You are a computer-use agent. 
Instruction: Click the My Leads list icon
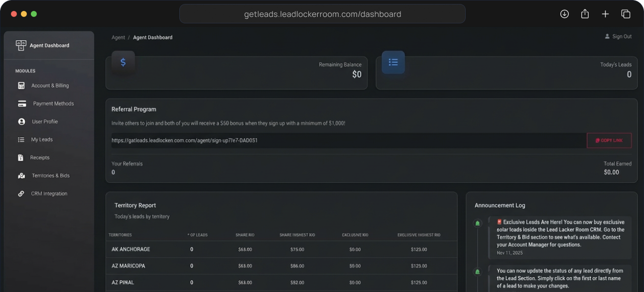click(21, 140)
